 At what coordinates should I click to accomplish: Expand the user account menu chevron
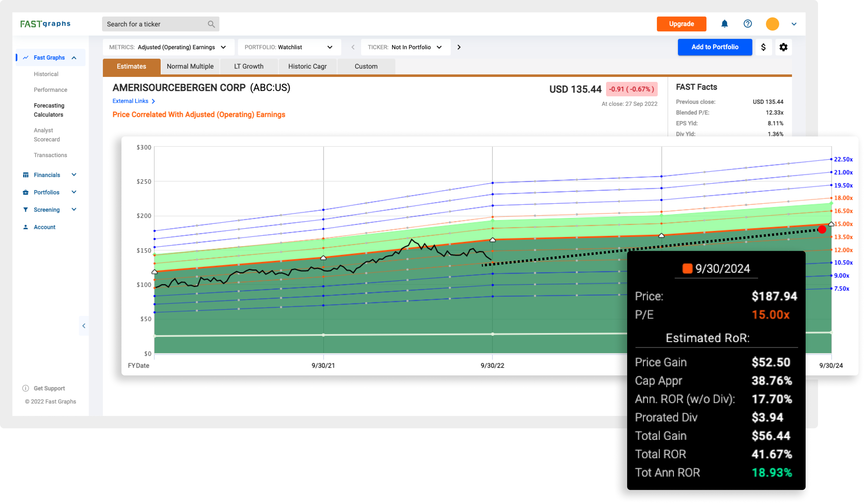(x=794, y=24)
